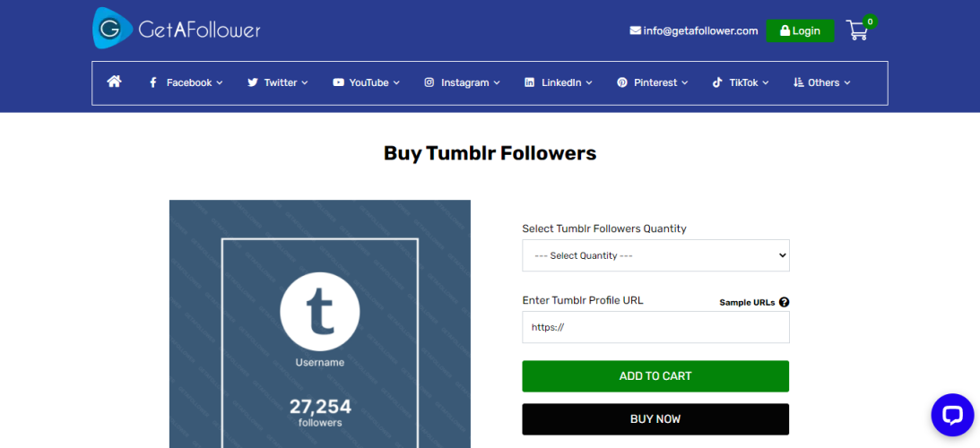Expand the Facebook services menu

(186, 82)
